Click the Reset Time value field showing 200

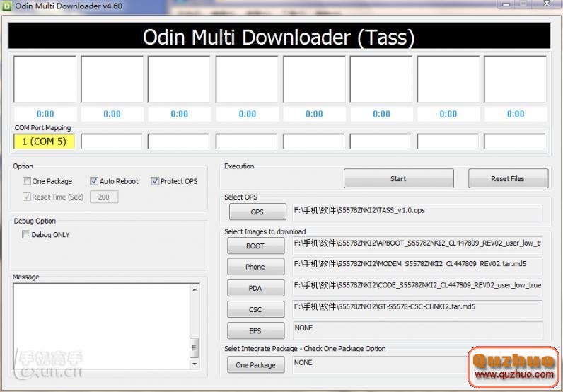pyautogui.click(x=104, y=197)
